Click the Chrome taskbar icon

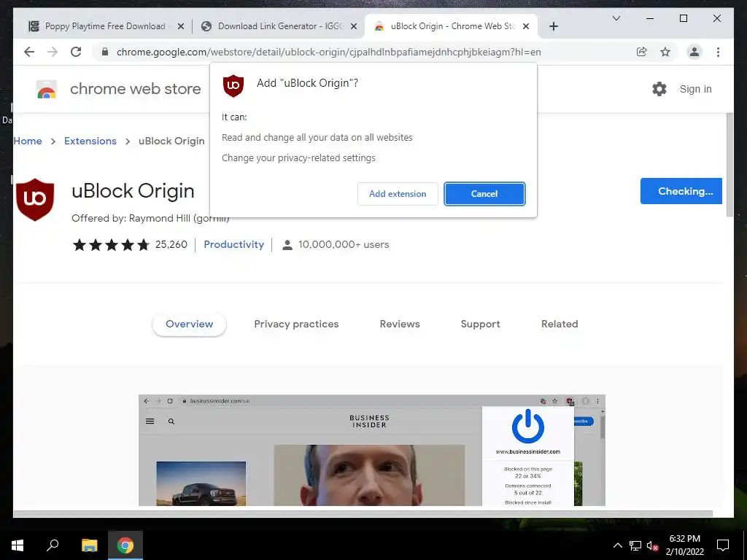[125, 545]
